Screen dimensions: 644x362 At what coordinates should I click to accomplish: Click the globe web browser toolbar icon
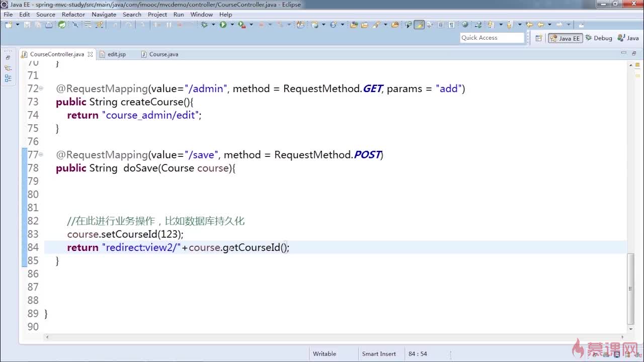point(465,25)
